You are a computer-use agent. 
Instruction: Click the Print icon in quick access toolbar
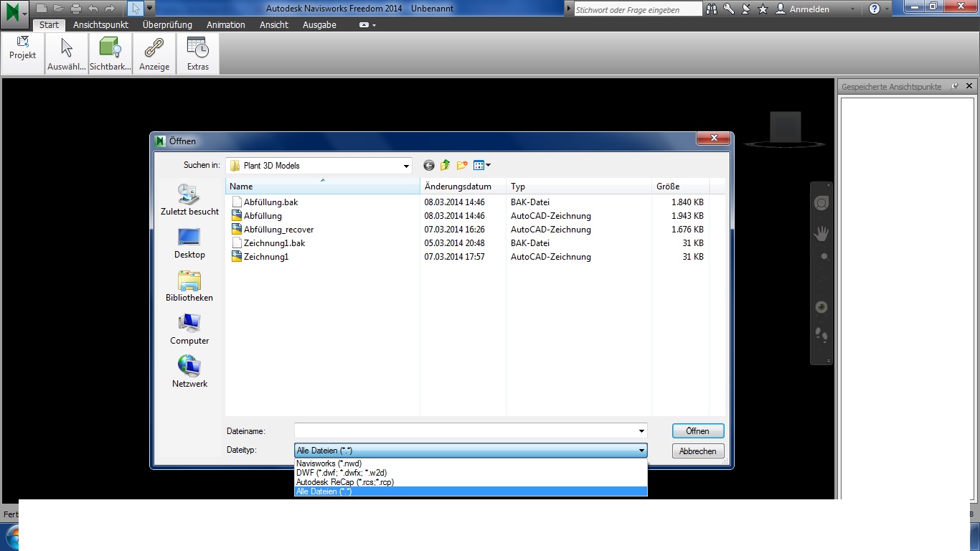(x=76, y=9)
